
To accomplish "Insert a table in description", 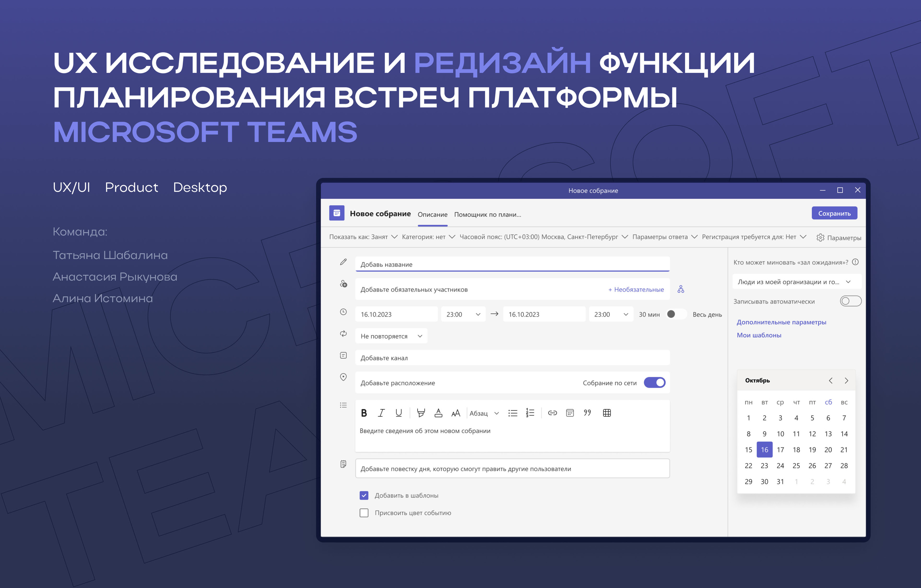I will 607,413.
